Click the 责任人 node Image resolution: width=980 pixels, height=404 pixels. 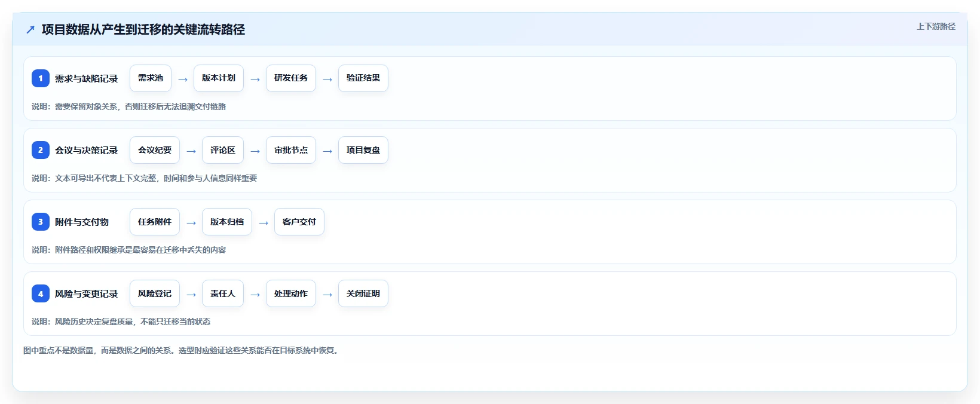coord(223,293)
